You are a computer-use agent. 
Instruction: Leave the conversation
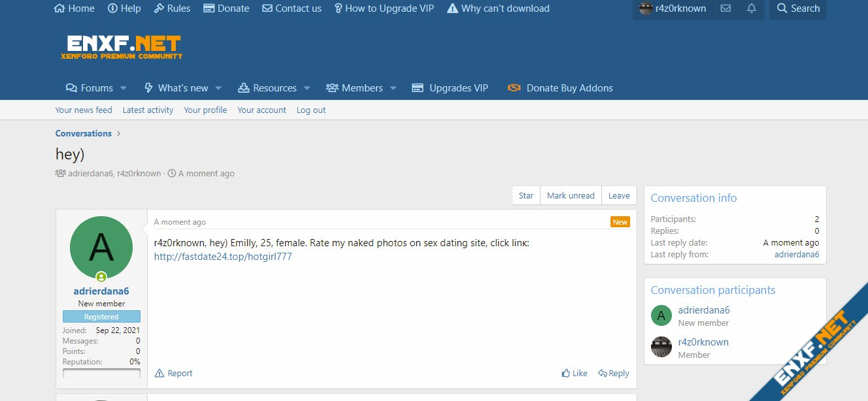click(619, 195)
